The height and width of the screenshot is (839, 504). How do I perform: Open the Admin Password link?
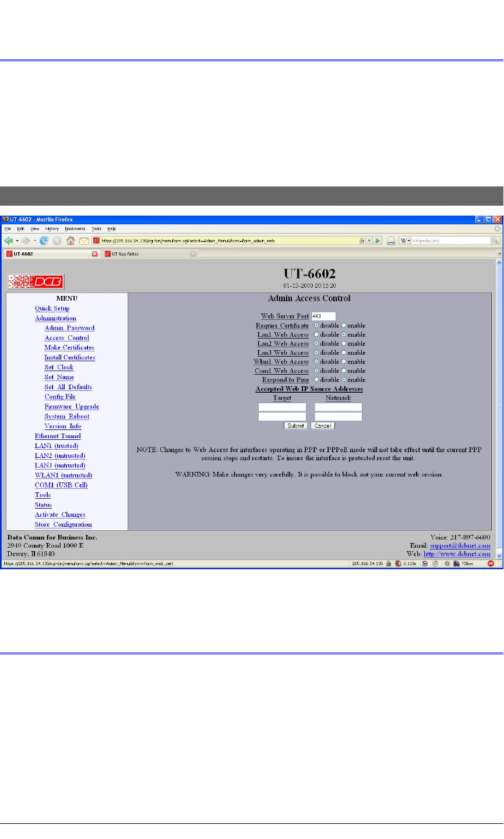coord(69,328)
